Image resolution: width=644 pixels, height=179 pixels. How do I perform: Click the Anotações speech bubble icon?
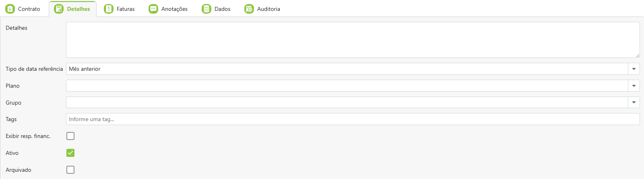[153, 9]
